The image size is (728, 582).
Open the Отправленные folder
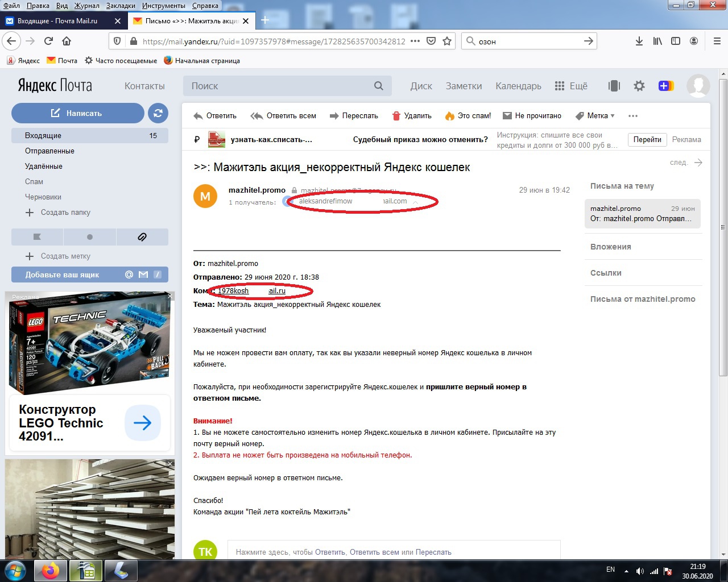coord(49,151)
